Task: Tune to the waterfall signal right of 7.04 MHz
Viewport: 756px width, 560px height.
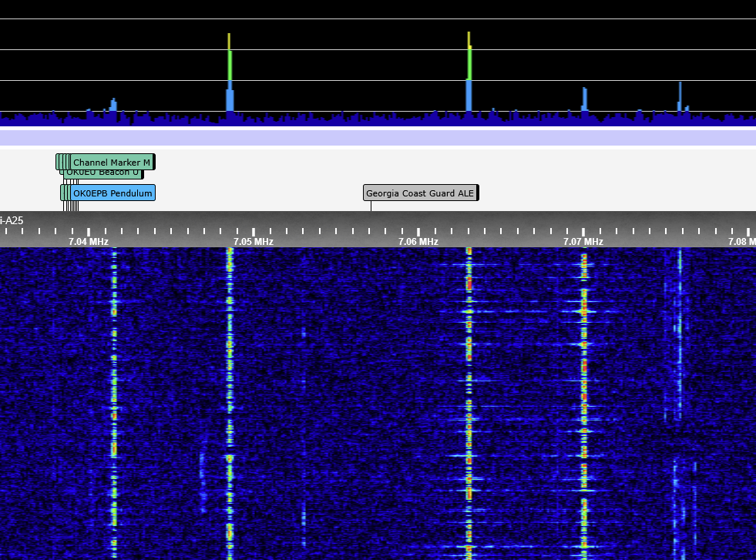Action: 114,385
